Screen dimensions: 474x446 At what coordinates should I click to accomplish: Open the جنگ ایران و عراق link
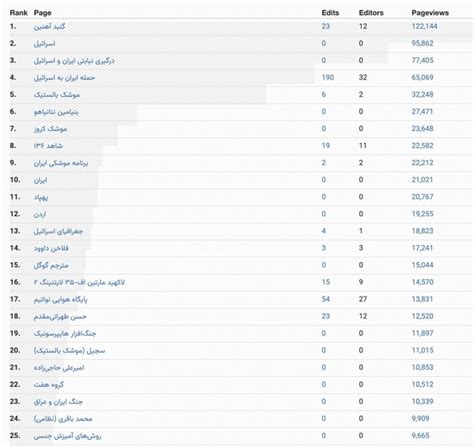coord(58,402)
